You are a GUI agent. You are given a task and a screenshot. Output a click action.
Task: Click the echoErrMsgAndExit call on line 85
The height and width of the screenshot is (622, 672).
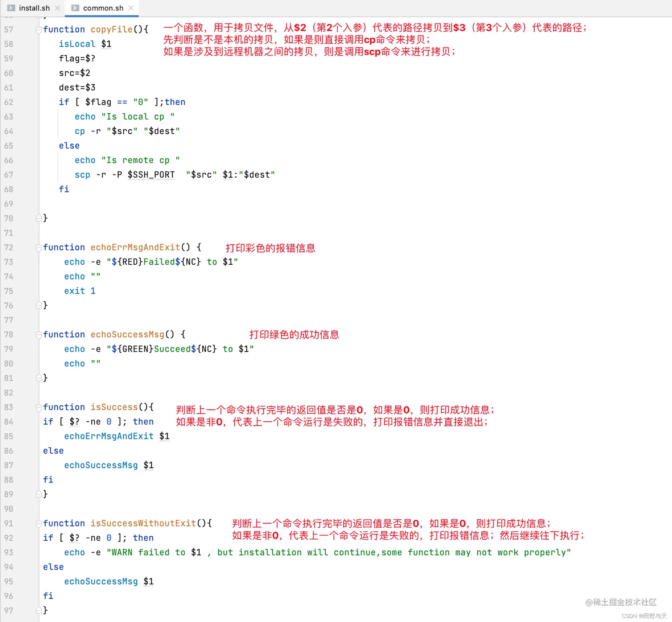click(109, 436)
